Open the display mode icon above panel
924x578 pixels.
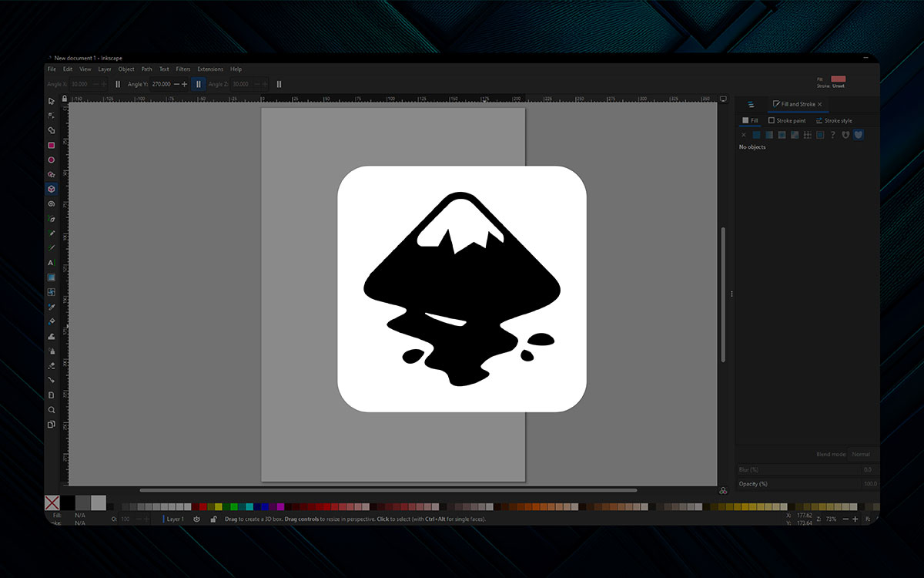[723, 99]
